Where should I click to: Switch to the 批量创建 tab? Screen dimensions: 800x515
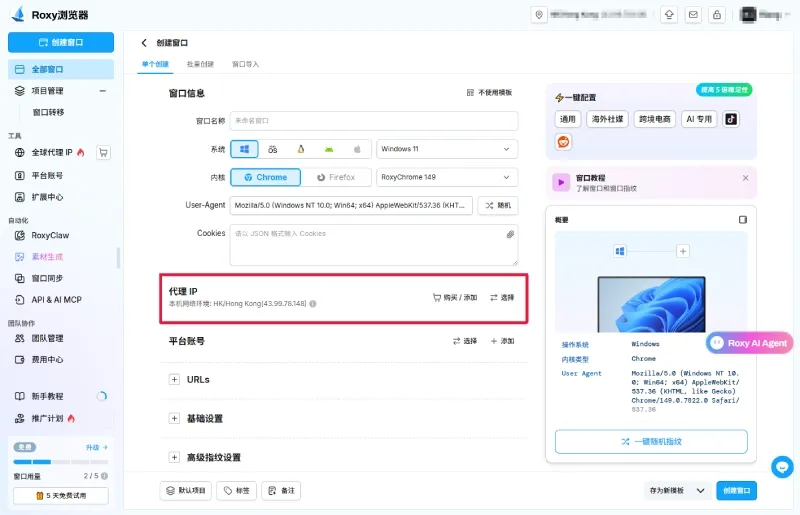pyautogui.click(x=200, y=64)
